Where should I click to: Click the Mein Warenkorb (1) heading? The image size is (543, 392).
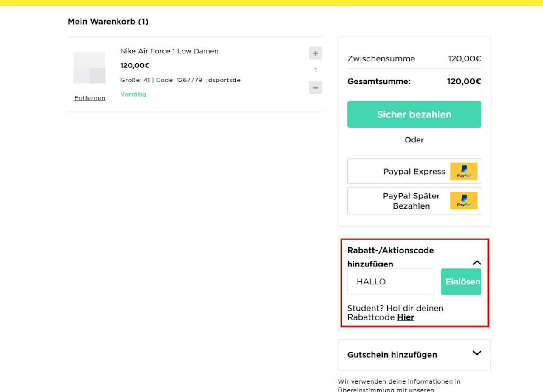108,22
